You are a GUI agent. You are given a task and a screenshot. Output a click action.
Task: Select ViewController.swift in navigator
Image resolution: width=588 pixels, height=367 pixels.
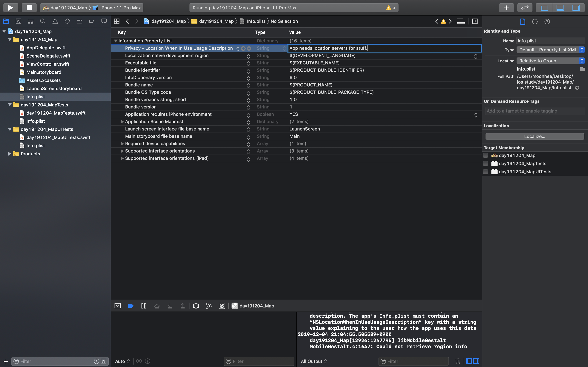[x=48, y=64]
